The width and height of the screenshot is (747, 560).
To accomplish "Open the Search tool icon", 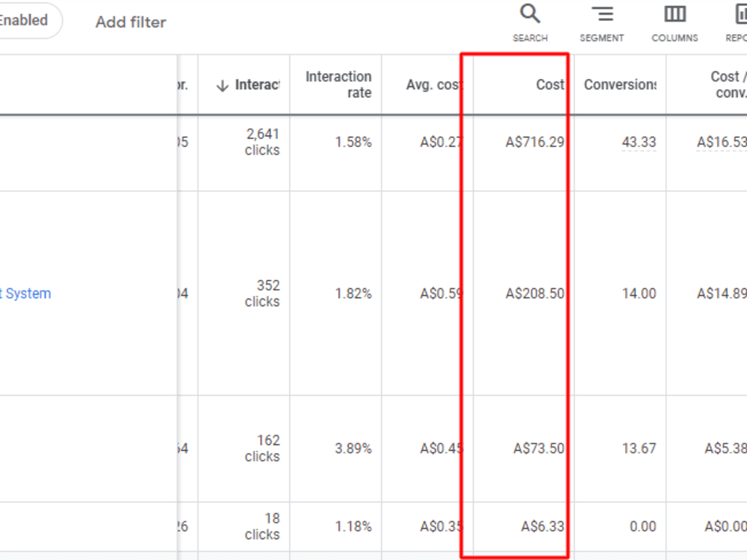I will (530, 14).
